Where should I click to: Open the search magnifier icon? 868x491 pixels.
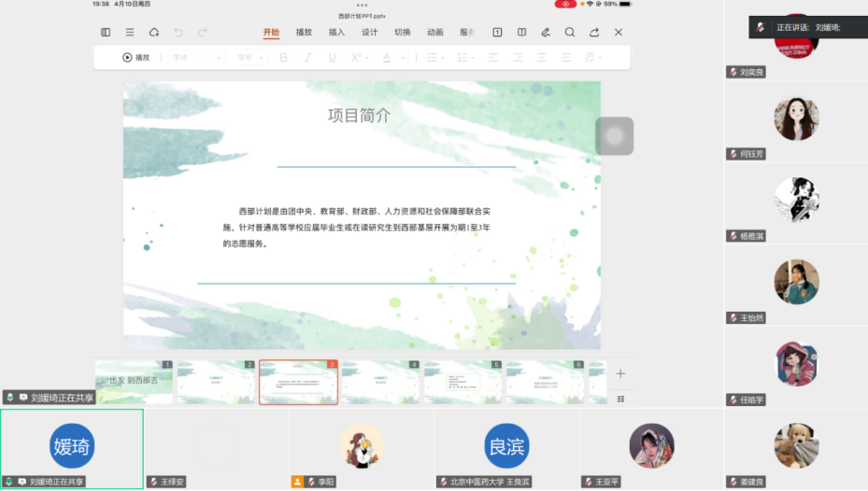(x=570, y=33)
